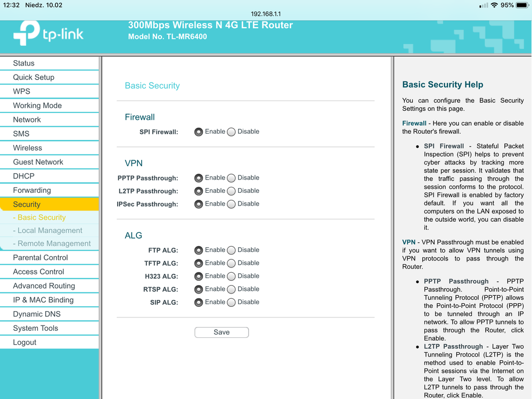
Task: Tap the battery indicator icon
Action: [x=522, y=5]
